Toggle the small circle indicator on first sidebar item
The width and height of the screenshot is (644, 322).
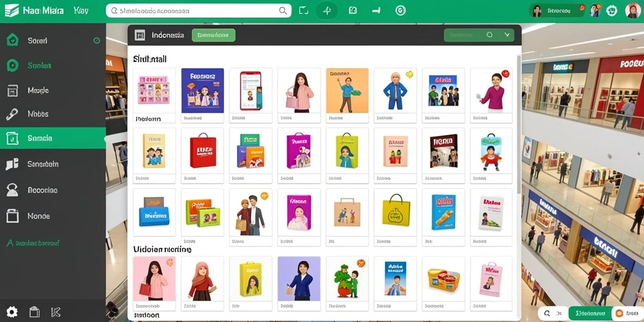[x=97, y=40]
